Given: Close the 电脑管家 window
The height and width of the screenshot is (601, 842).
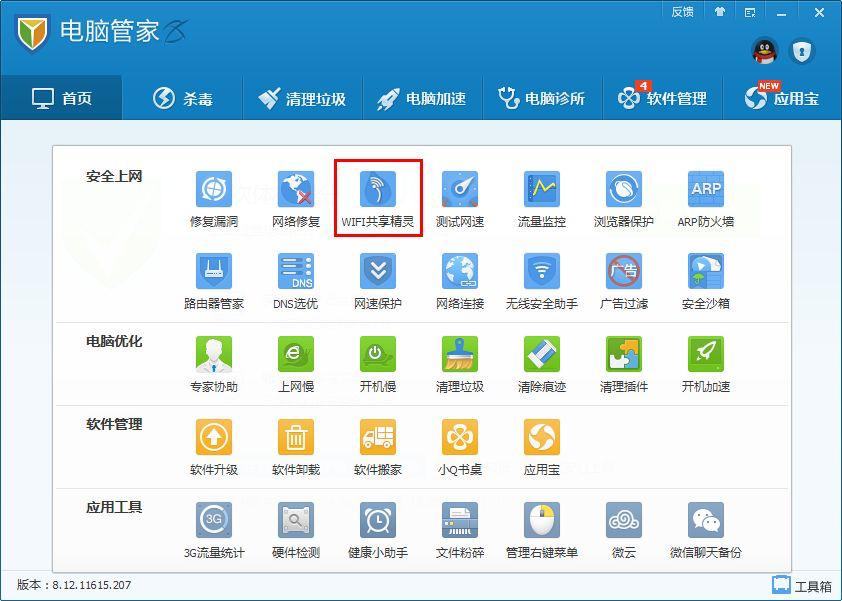Looking at the screenshot, I should (819, 12).
